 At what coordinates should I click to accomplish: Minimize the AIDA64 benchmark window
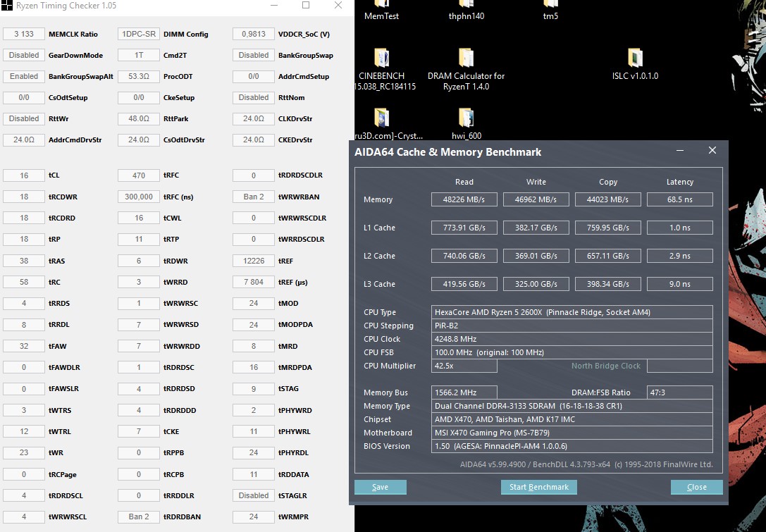(679, 151)
